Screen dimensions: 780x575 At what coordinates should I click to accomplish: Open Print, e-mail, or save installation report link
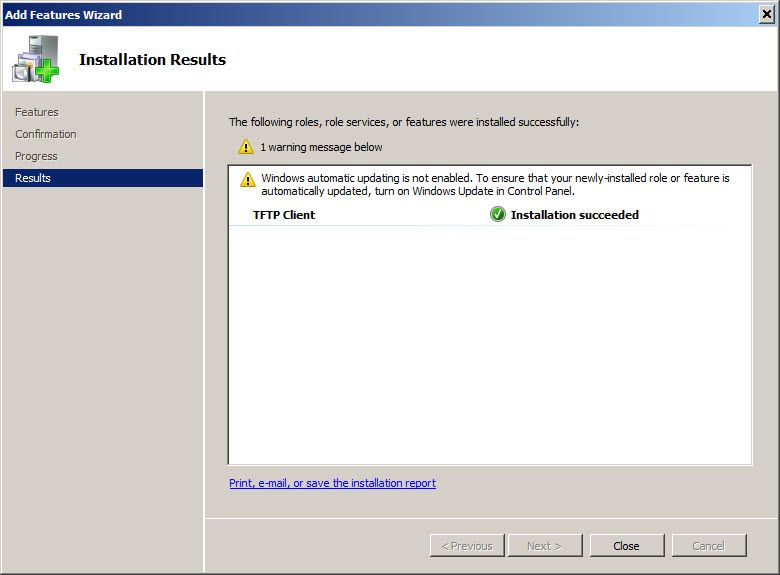point(332,483)
